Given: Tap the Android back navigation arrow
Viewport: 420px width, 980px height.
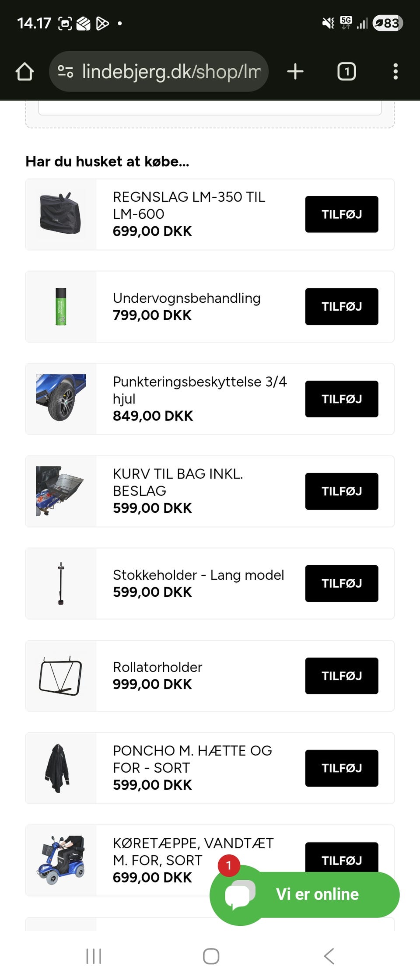Looking at the screenshot, I should 329,956.
